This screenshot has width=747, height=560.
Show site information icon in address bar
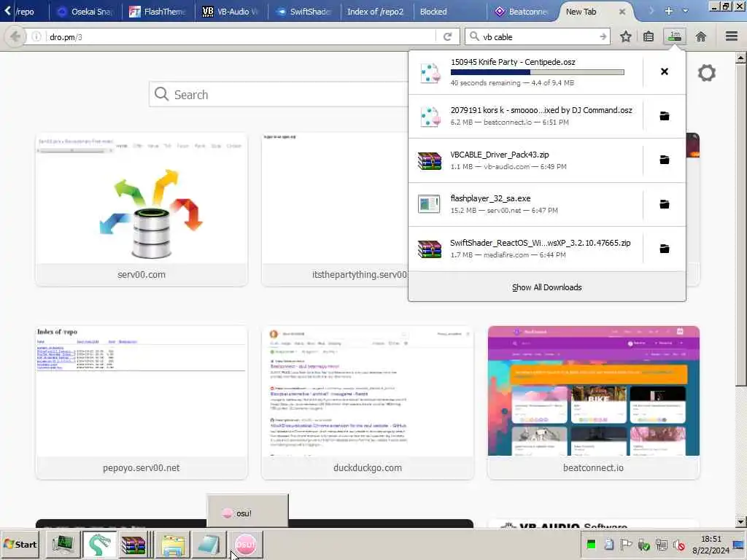click(x=36, y=36)
